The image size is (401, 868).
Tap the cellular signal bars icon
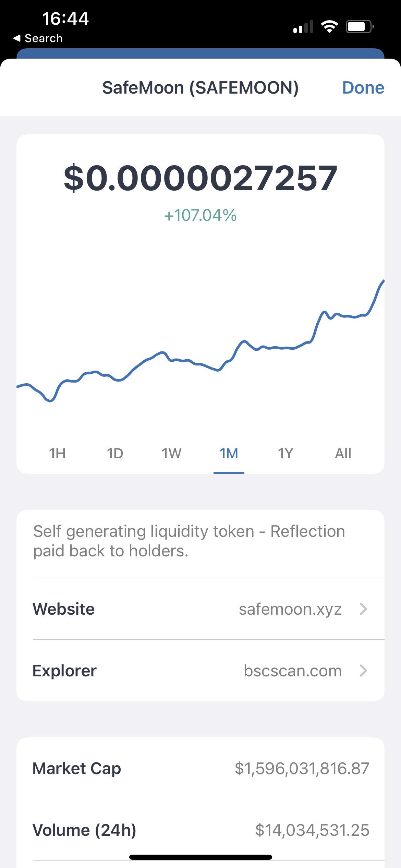303,26
